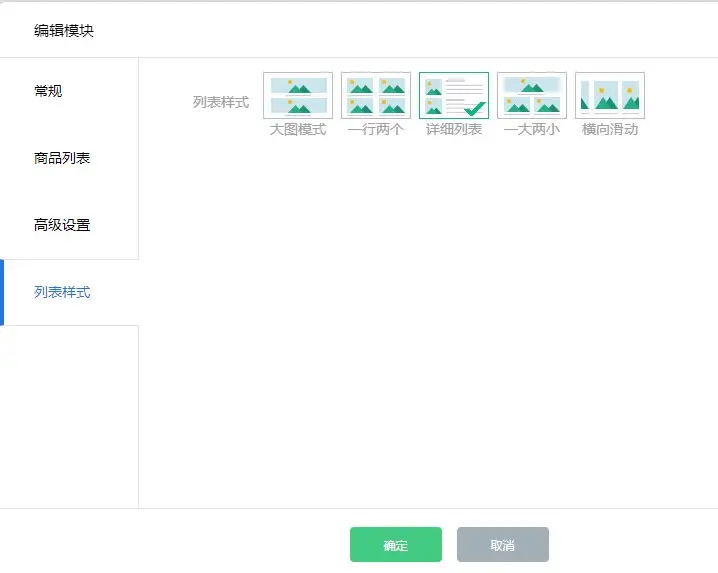Open the 常规 settings tab
718x573 pixels.
[48, 91]
